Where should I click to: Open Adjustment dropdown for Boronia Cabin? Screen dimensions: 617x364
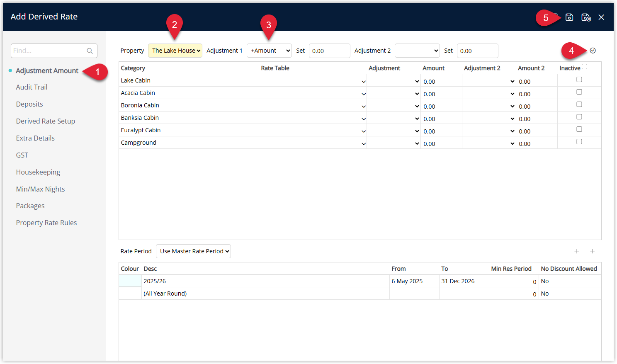(x=394, y=106)
